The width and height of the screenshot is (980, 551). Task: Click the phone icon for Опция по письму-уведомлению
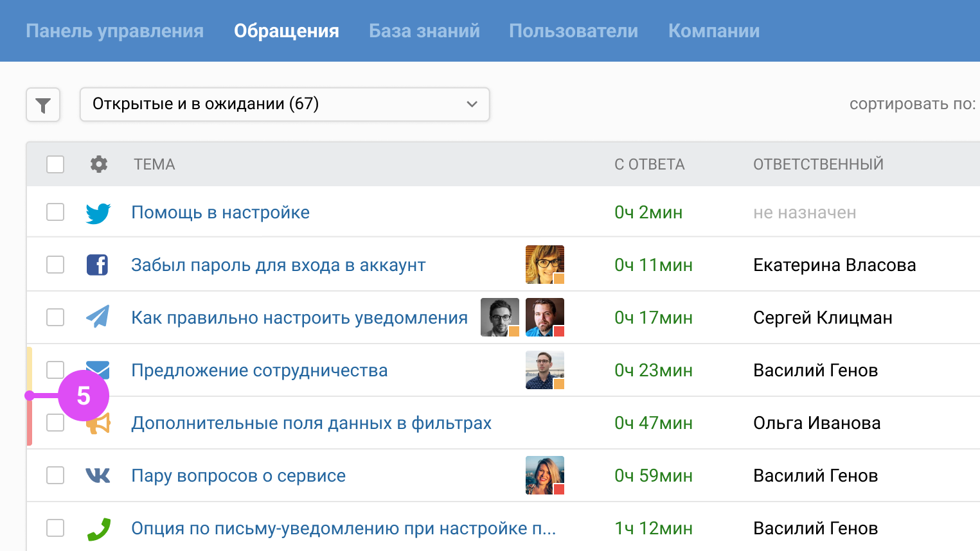pos(98,528)
